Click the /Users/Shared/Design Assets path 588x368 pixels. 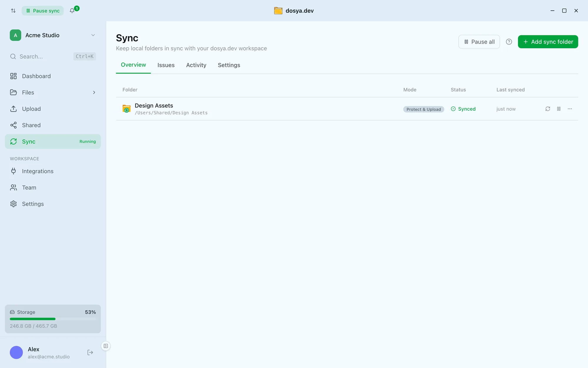click(x=171, y=113)
